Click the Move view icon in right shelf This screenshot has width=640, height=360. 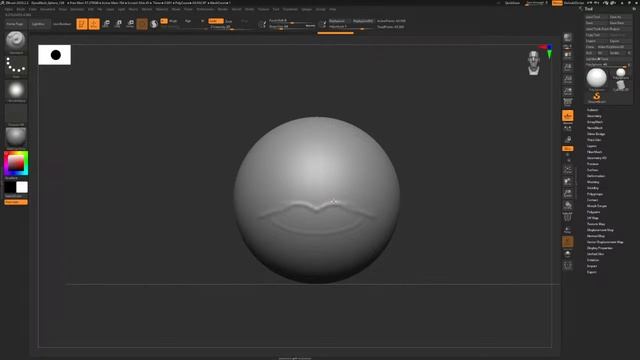(x=568, y=182)
